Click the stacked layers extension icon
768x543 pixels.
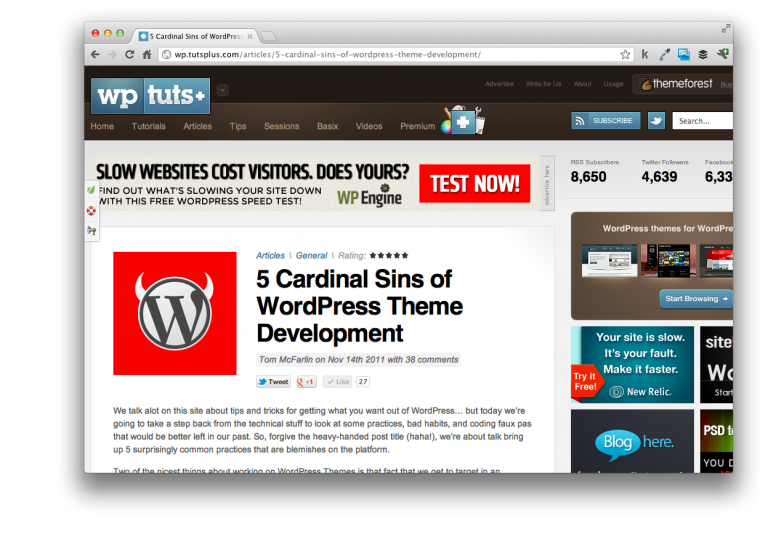pyautogui.click(x=703, y=55)
